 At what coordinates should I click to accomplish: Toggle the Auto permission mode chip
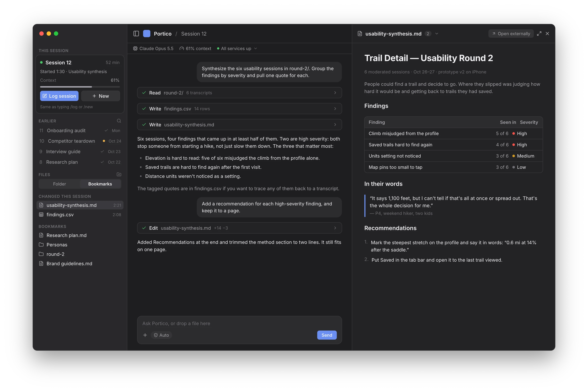pos(161,335)
